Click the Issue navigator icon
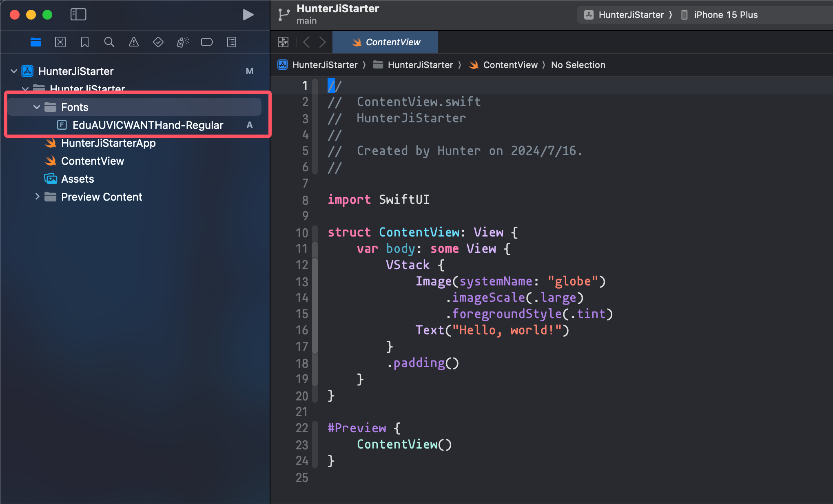 [x=133, y=42]
